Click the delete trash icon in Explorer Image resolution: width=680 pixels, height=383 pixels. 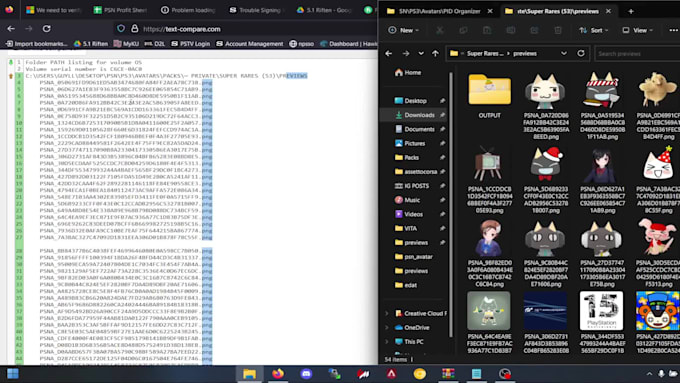tap(558, 30)
